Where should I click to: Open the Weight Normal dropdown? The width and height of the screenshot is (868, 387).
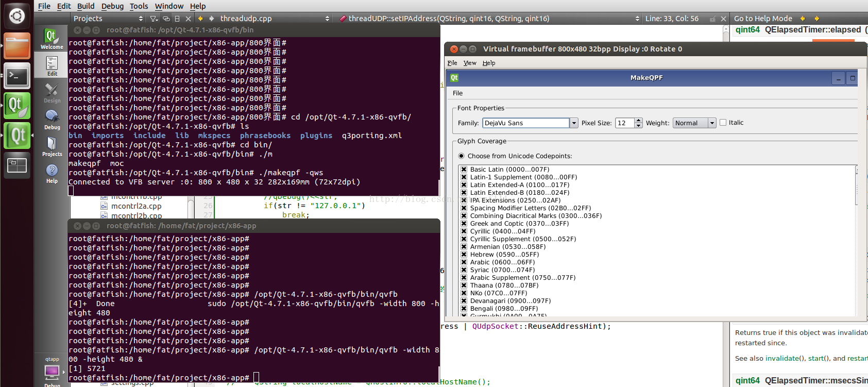coord(694,123)
